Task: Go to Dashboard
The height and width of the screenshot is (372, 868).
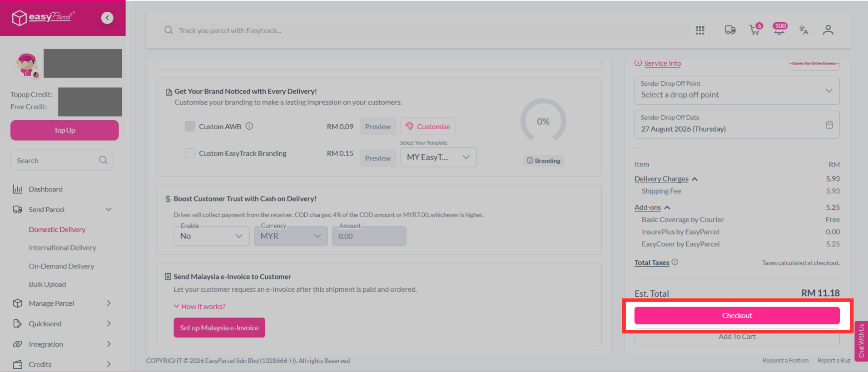Action: pyautogui.click(x=45, y=189)
